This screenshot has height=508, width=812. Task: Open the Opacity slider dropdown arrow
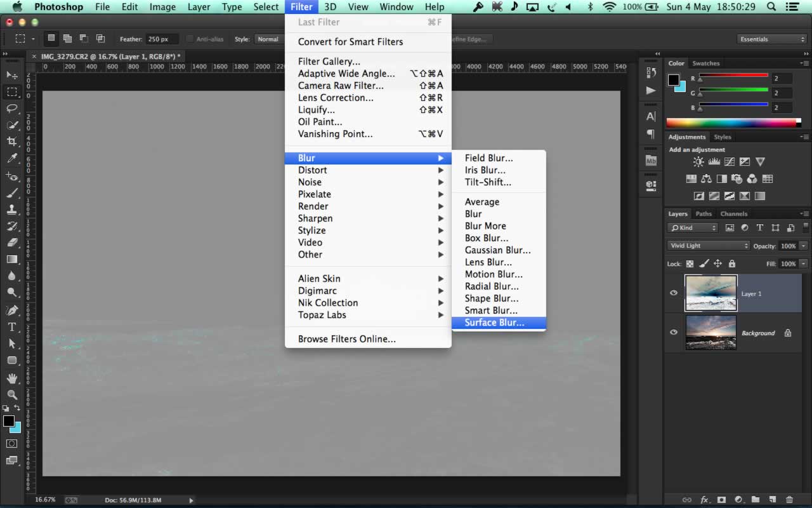[804, 246]
